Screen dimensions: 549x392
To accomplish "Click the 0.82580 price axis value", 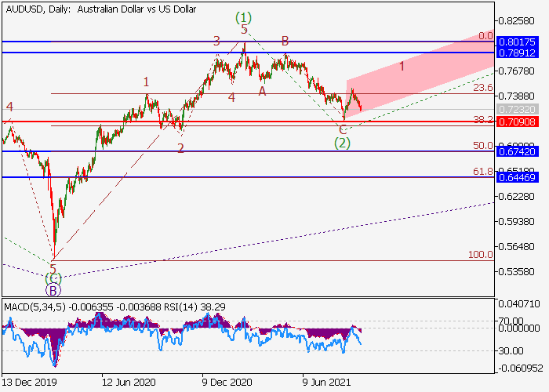I will (516, 20).
